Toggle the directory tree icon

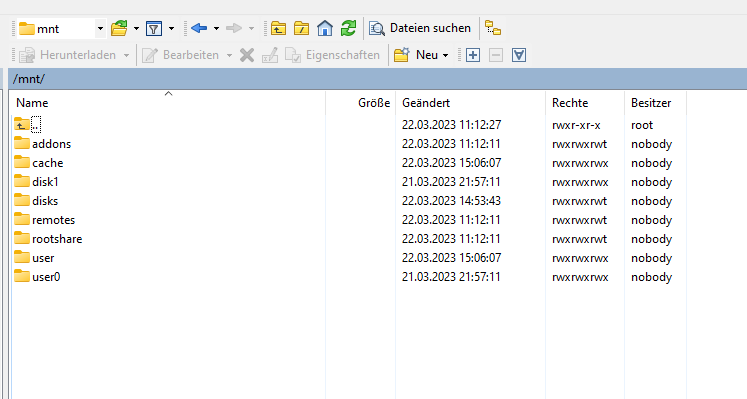[493, 29]
